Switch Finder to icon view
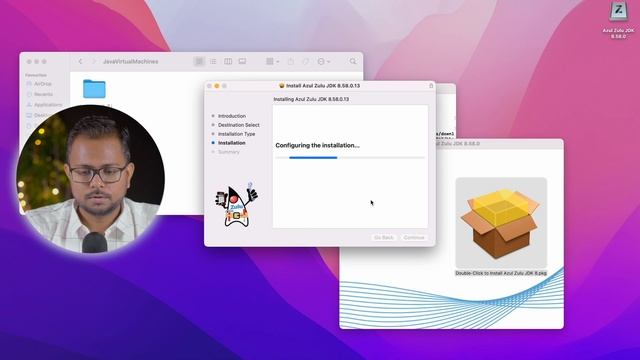The height and width of the screenshot is (360, 640). (x=199, y=61)
